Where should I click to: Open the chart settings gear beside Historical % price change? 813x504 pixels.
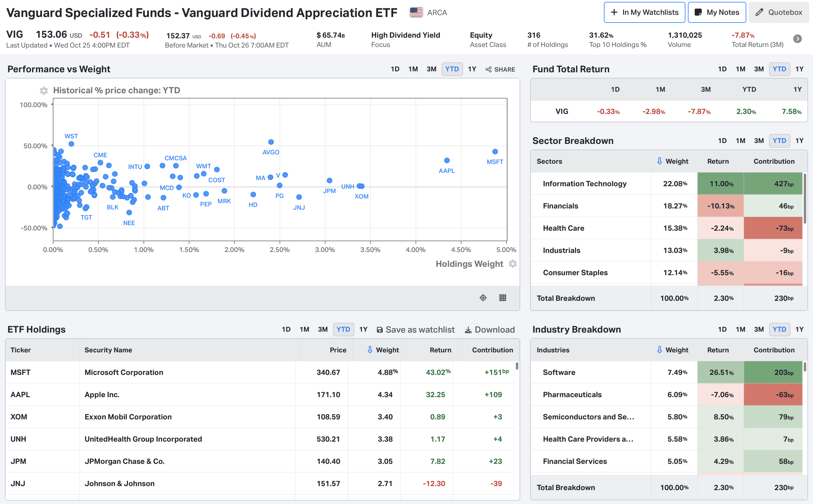(x=44, y=91)
